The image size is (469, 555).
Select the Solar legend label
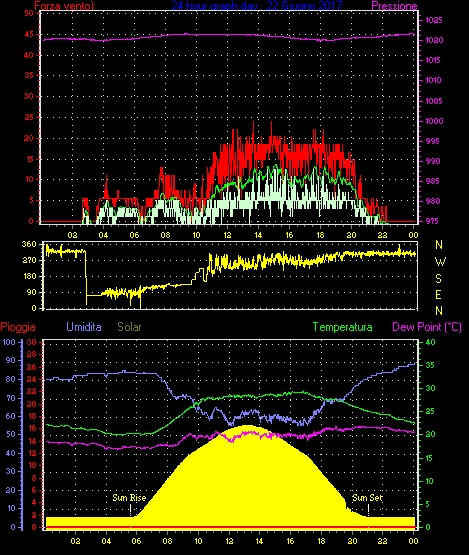[x=129, y=327]
